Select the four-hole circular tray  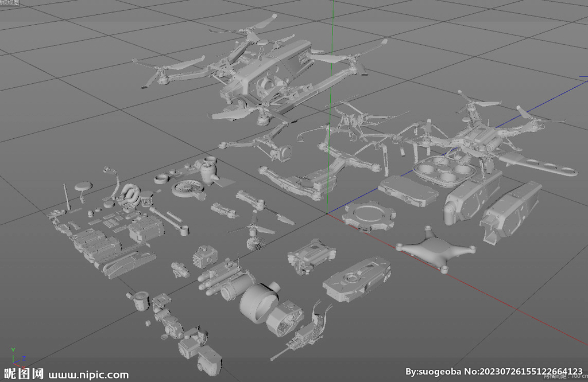pyautogui.click(x=444, y=170)
